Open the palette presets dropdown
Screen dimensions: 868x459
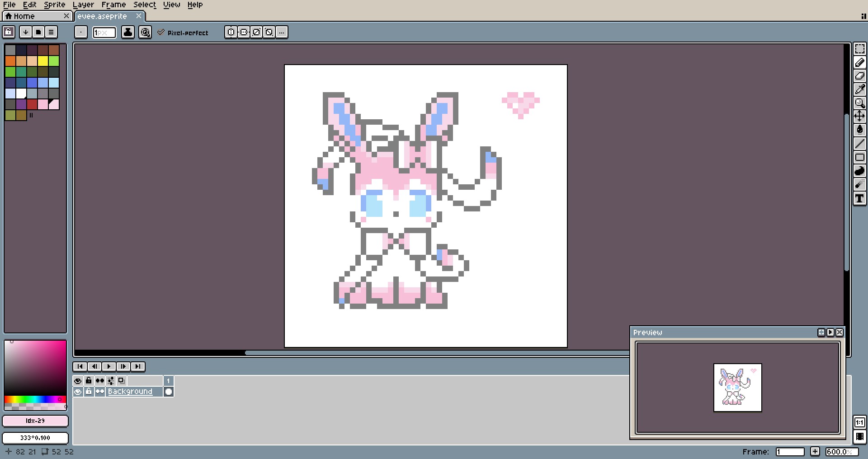pyautogui.click(x=38, y=32)
